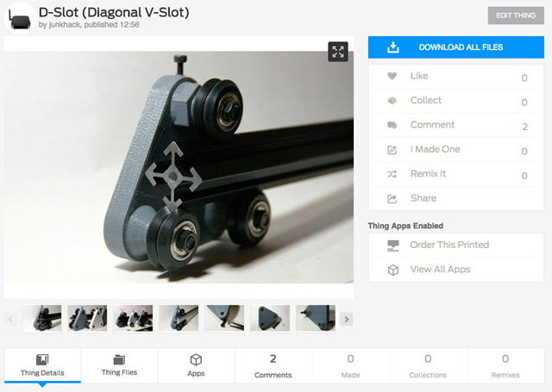Open the Made tab

(351, 365)
